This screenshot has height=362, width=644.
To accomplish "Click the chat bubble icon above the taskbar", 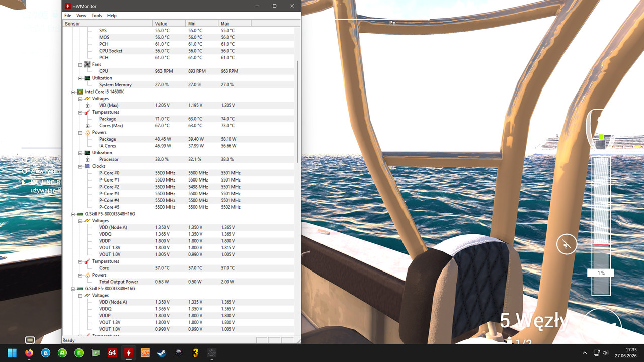I will 30,340.
